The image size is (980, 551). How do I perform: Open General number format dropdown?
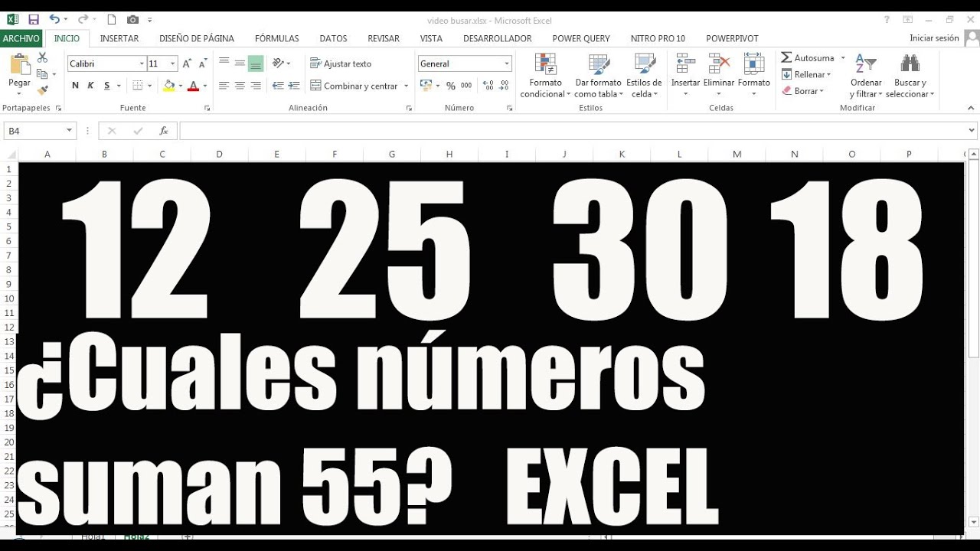(x=506, y=64)
